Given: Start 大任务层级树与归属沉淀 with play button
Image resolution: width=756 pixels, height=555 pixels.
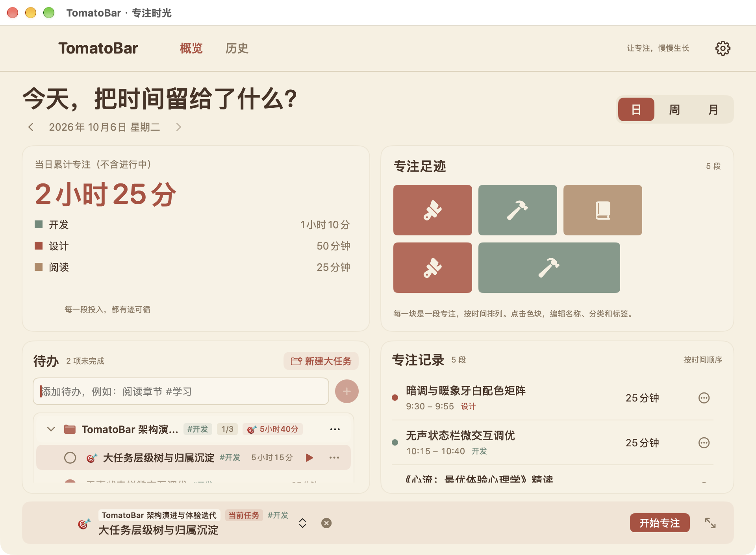Looking at the screenshot, I should pos(309,457).
